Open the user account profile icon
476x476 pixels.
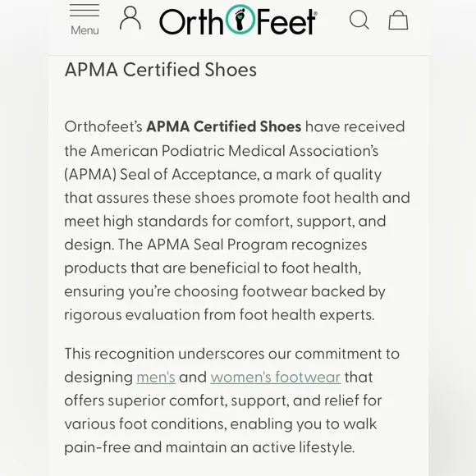pos(130,18)
